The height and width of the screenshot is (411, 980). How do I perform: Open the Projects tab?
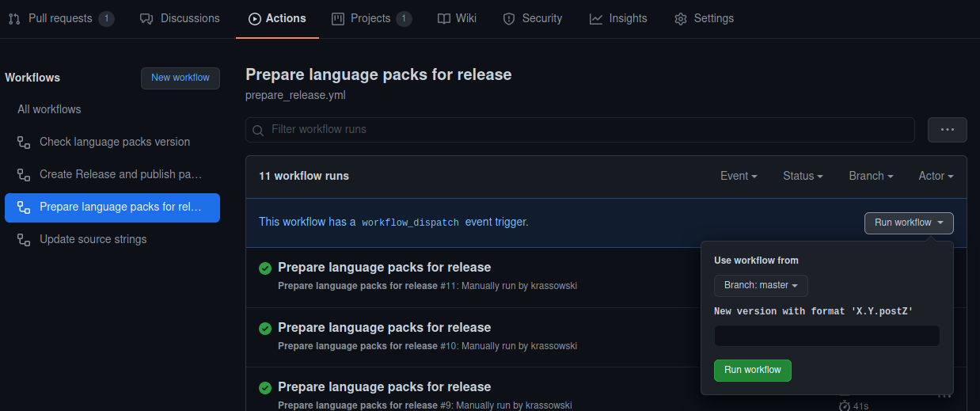(x=371, y=18)
